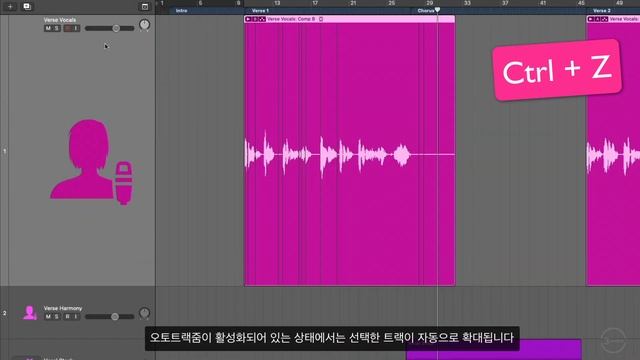Click the Verse Vocals pan knob
Screen dimensions: 640x360
coord(144,25)
